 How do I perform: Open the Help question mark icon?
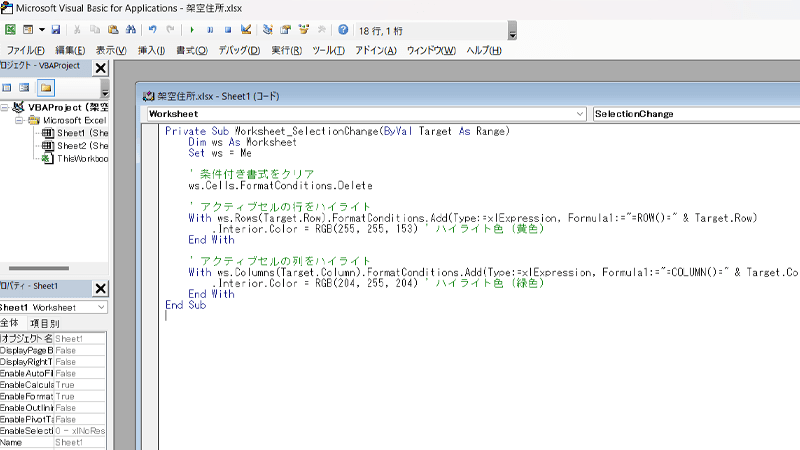pos(343,30)
